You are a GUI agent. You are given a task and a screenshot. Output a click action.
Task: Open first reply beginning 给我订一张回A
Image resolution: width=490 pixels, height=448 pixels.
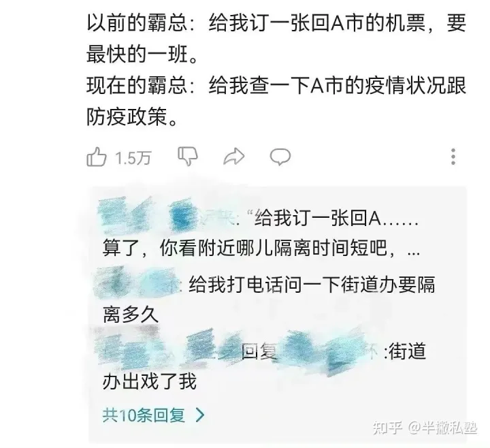(x=261, y=233)
